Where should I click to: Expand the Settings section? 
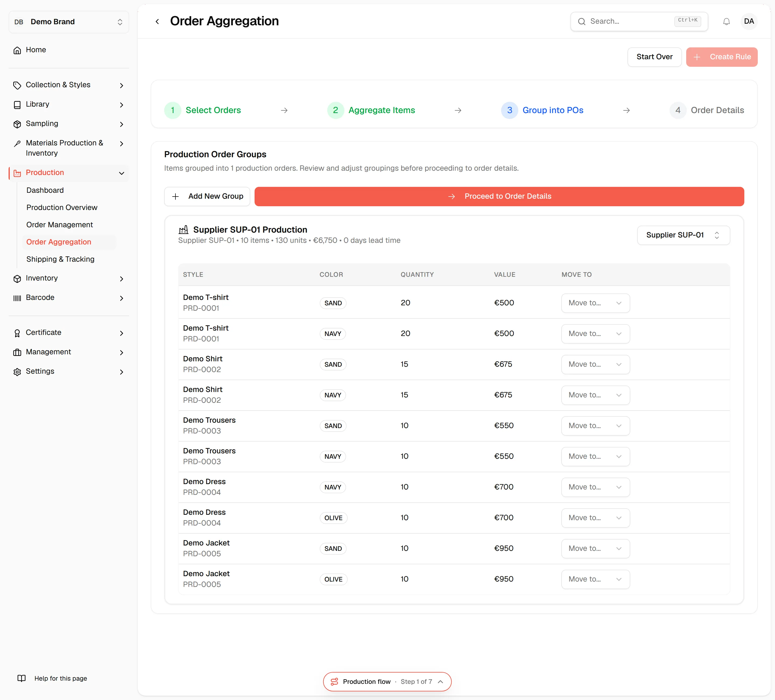[x=121, y=372]
